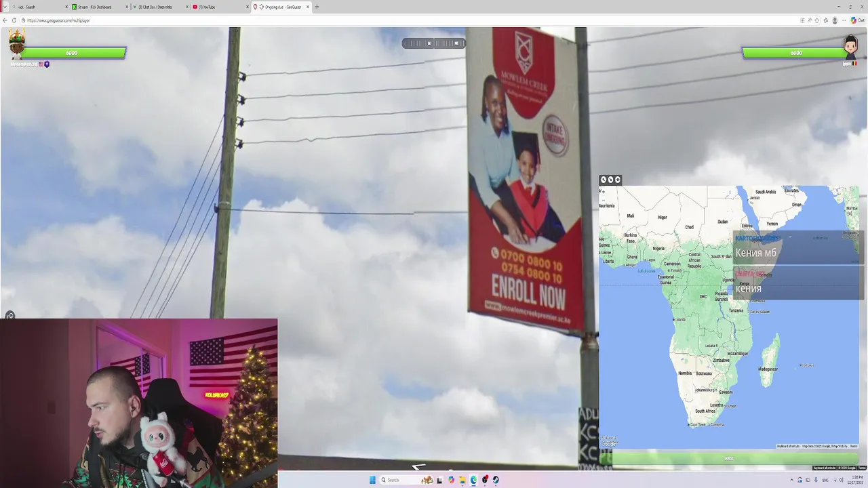This screenshot has height=488, width=868.
Task: Open the Windows Start menu
Action: [x=372, y=480]
